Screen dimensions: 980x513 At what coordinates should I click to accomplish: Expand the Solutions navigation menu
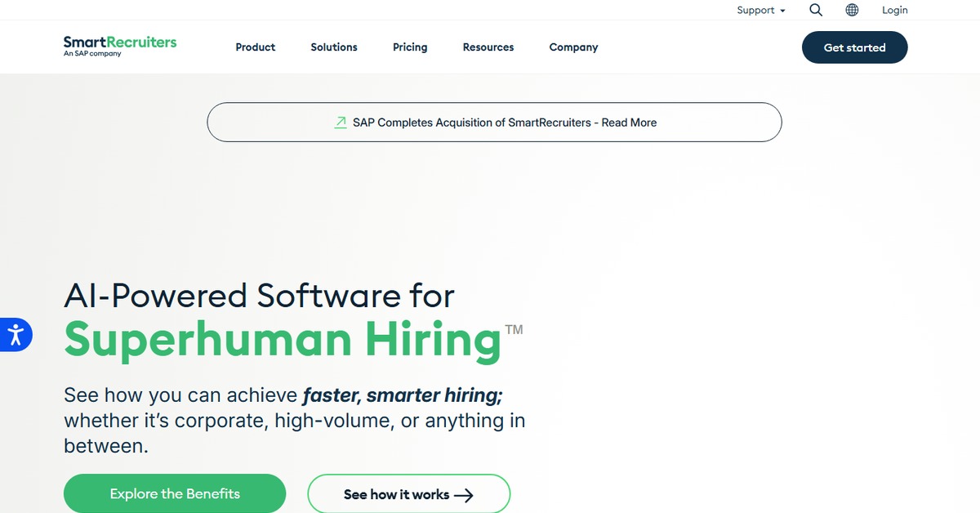(x=334, y=47)
